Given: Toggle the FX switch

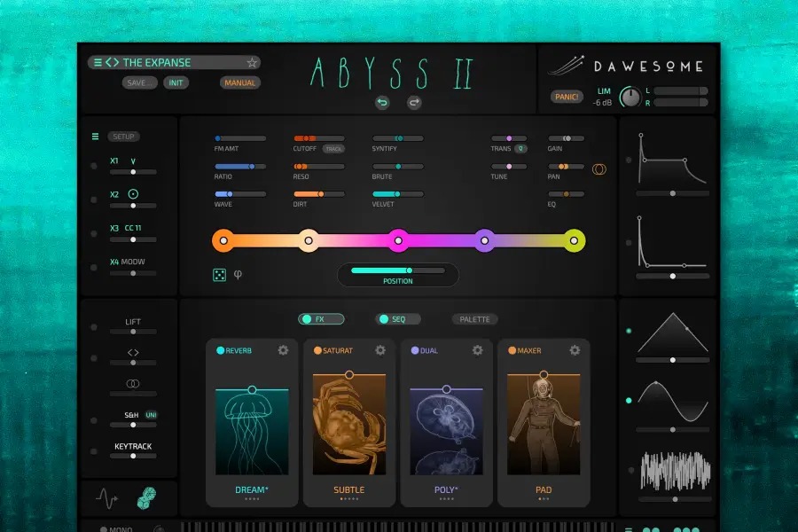Looking at the screenshot, I should point(321,319).
